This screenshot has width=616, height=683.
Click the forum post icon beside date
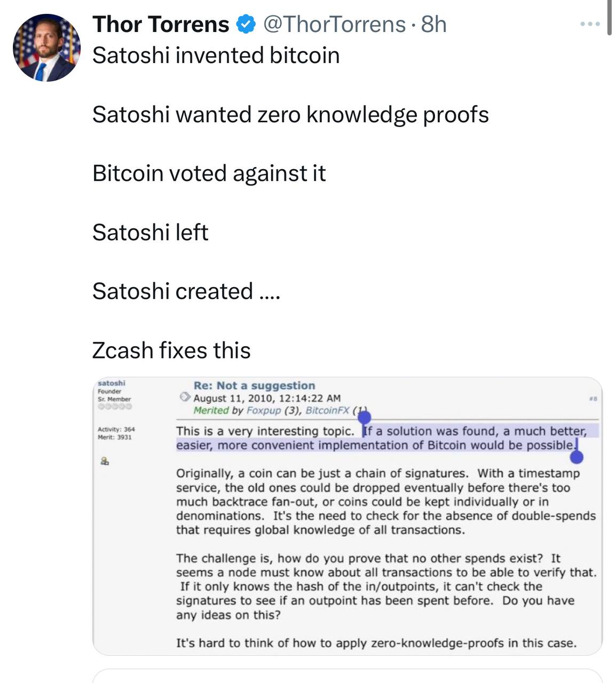tap(185, 398)
